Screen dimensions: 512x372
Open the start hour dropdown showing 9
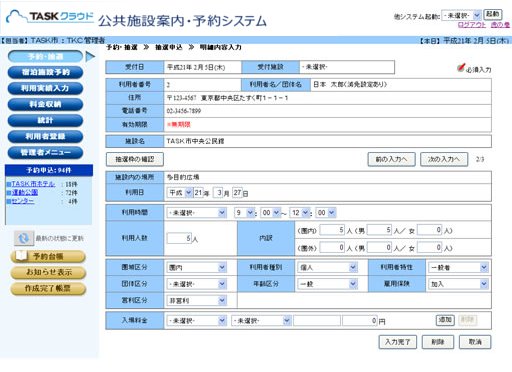point(244,213)
